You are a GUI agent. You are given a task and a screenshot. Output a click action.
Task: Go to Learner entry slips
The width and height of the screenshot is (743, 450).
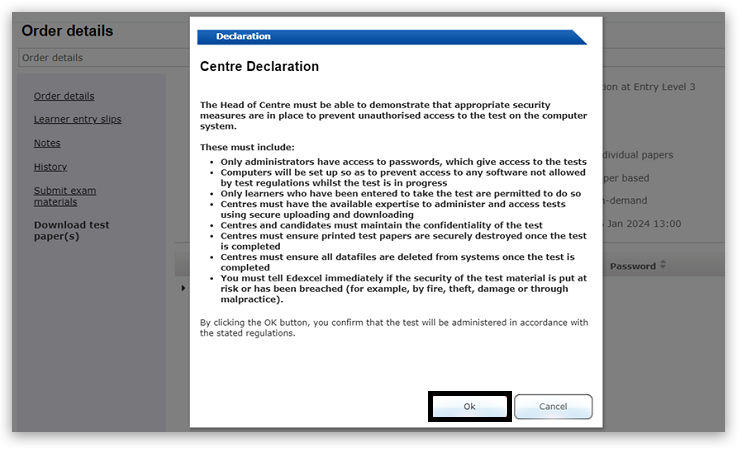pyautogui.click(x=77, y=120)
